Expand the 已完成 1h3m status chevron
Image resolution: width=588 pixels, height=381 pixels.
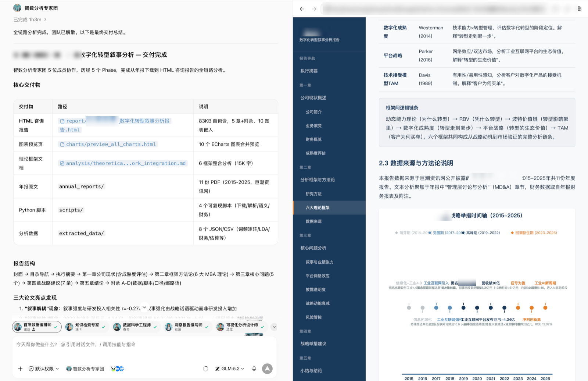(x=45, y=19)
